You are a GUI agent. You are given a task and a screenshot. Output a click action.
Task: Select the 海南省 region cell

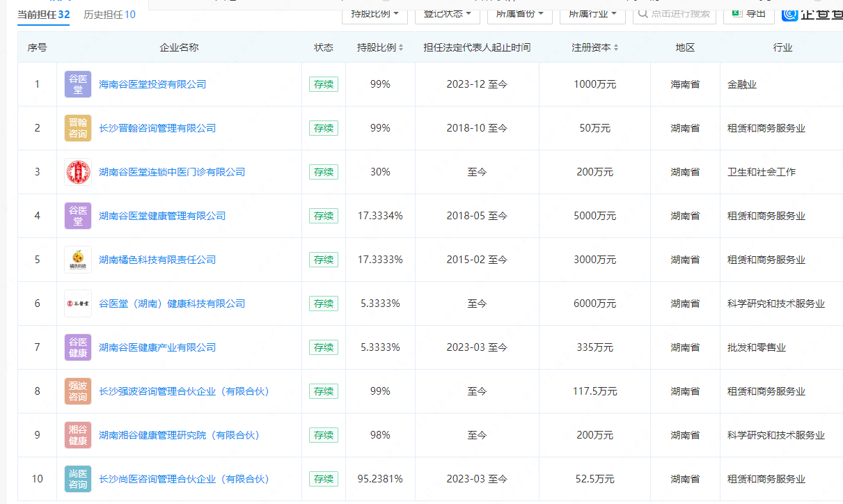[685, 84]
